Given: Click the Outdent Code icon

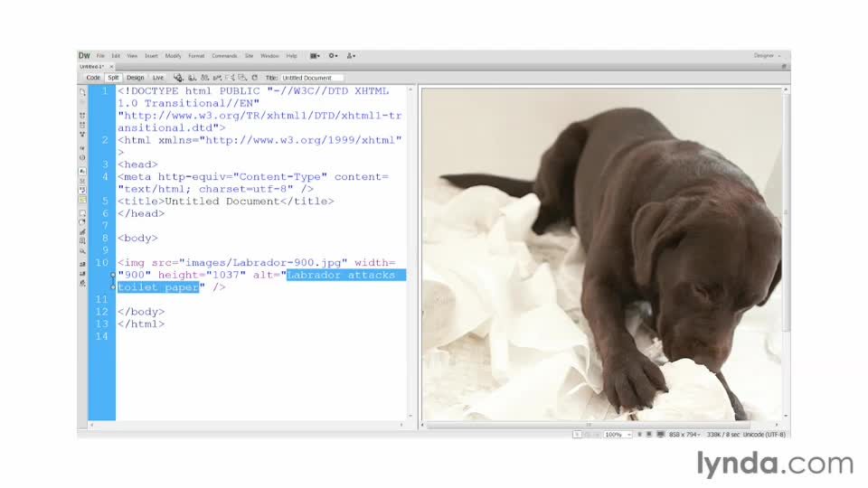Looking at the screenshot, I should (x=82, y=273).
